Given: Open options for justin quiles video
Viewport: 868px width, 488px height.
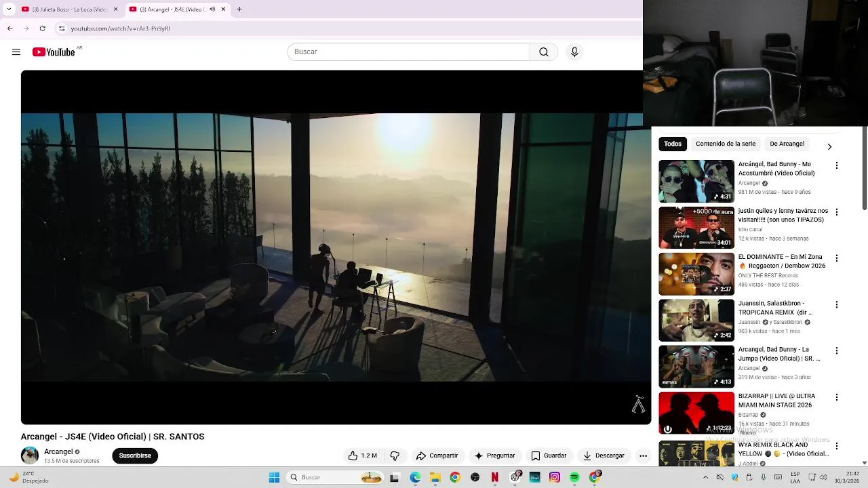Looking at the screenshot, I should tap(837, 212).
